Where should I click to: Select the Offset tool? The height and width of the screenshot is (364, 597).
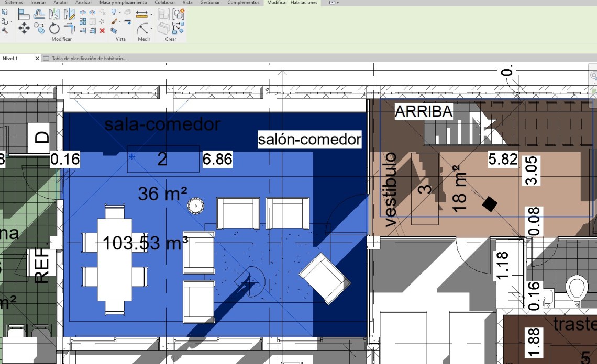click(x=39, y=14)
